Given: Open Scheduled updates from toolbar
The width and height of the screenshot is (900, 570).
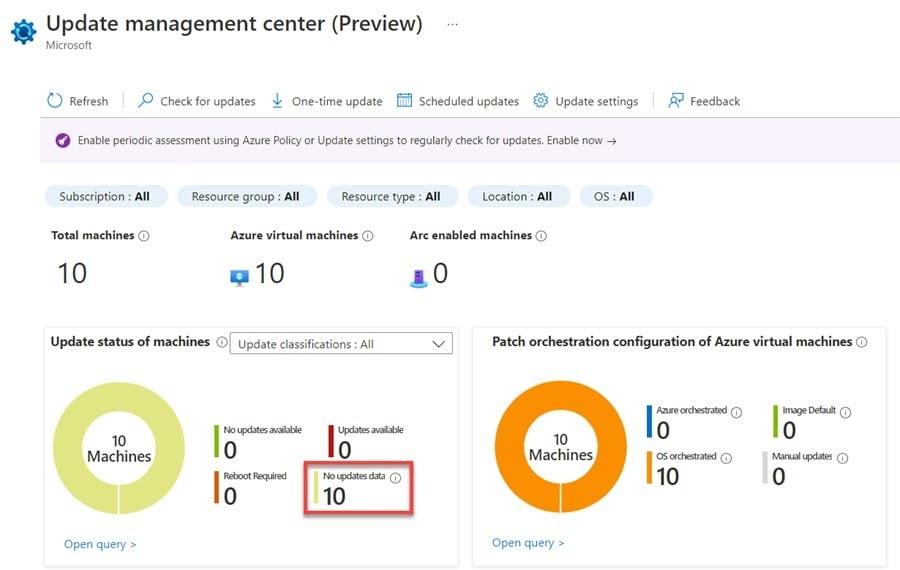Looking at the screenshot, I should tap(468, 102).
